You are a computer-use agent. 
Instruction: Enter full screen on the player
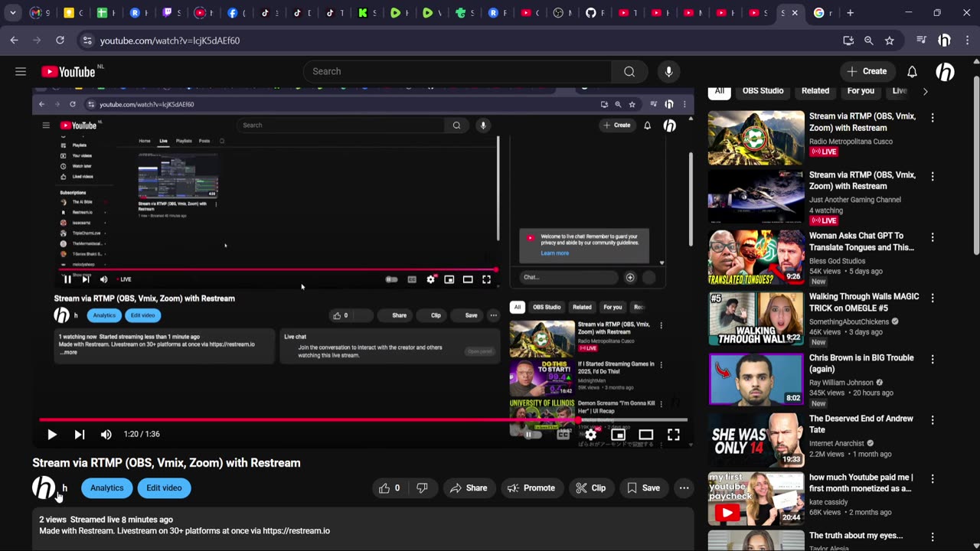673,435
